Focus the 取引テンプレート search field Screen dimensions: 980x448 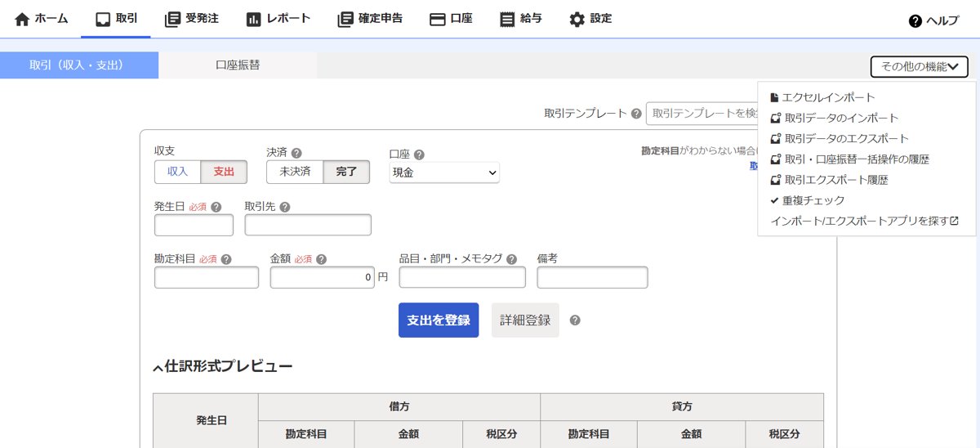(x=702, y=114)
